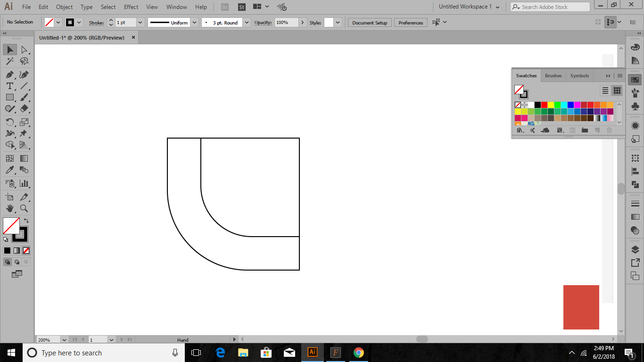Screen dimensions: 644x362
Task: Click the Preferences button
Action: tap(411, 23)
